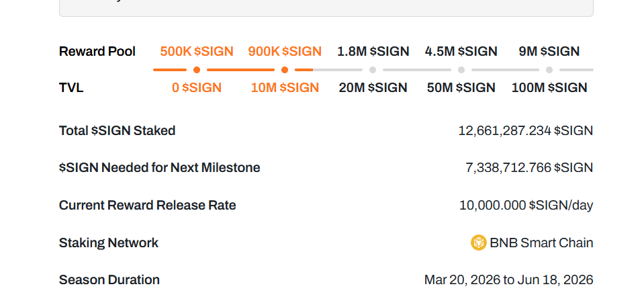Click the 7,338,712.766 $SIGN next milestone value

(529, 167)
